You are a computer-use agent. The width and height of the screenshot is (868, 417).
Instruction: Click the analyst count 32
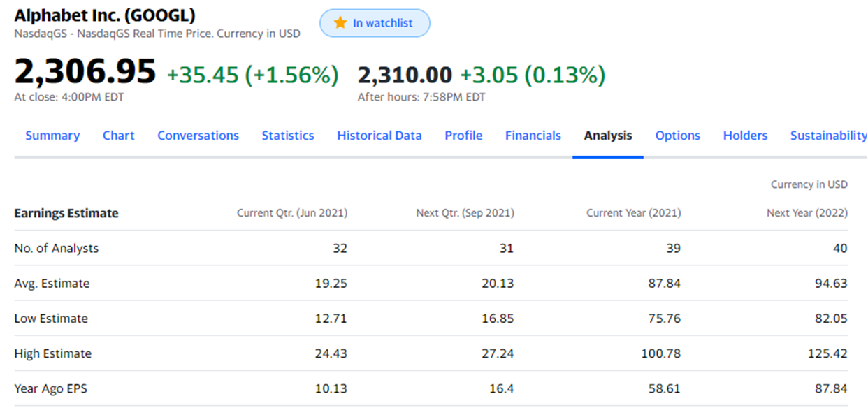340,248
